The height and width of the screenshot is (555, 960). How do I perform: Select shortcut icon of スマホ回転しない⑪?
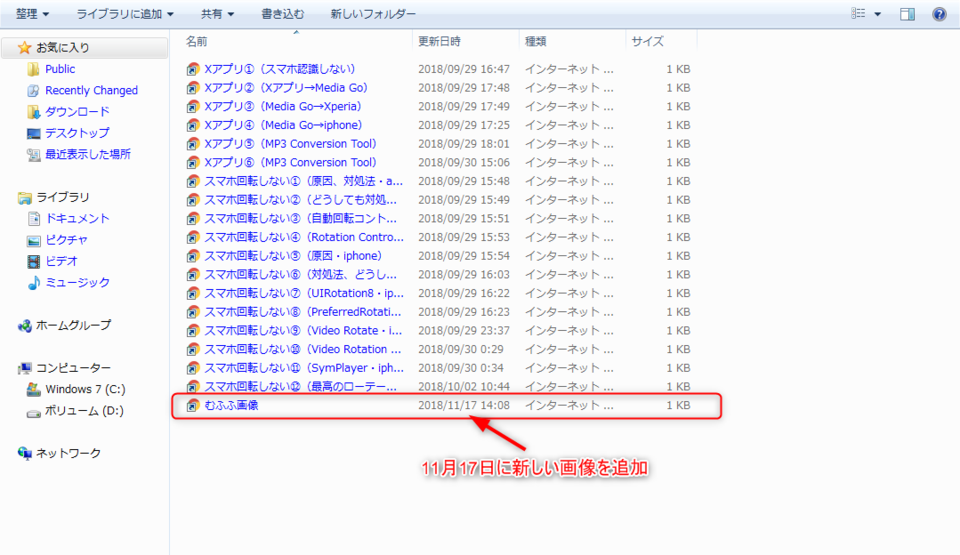(193, 368)
